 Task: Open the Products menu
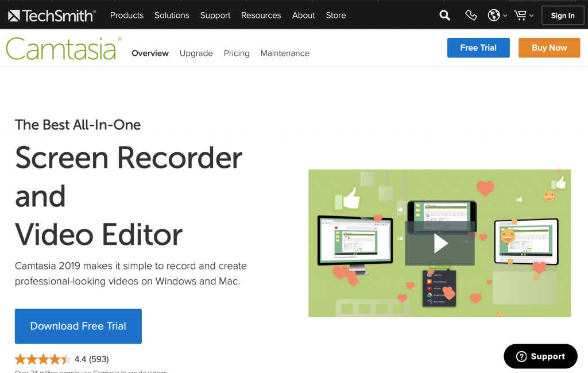[127, 16]
